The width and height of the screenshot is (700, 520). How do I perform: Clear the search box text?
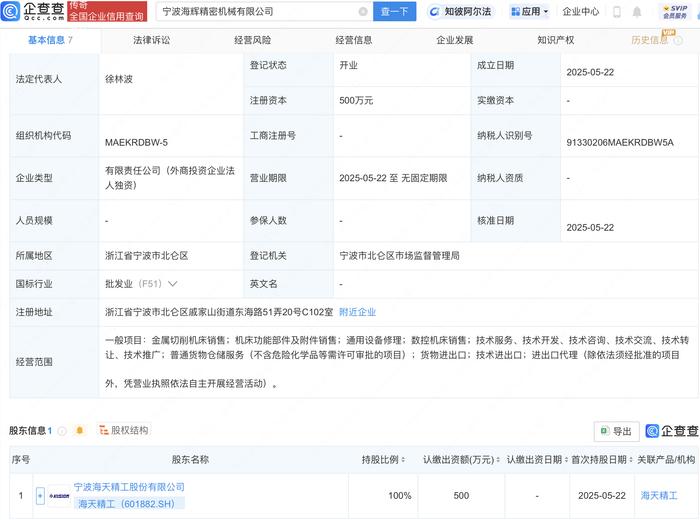tap(363, 12)
